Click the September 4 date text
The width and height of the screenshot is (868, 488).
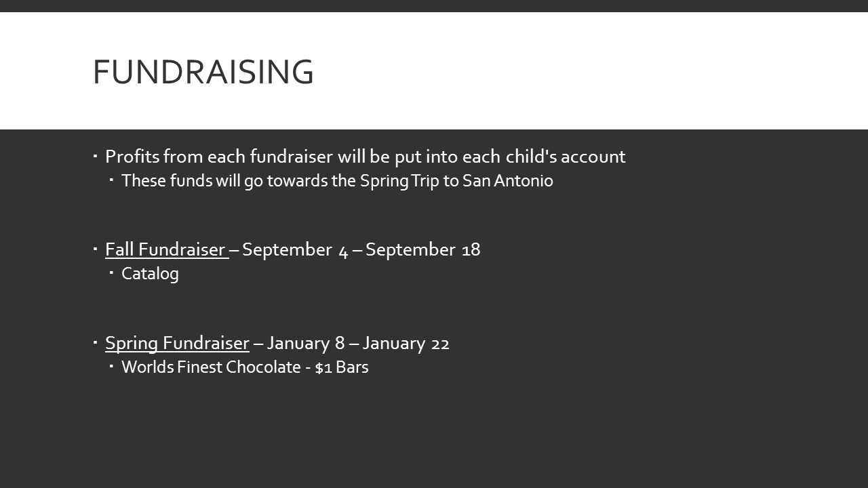pyautogui.click(x=296, y=250)
